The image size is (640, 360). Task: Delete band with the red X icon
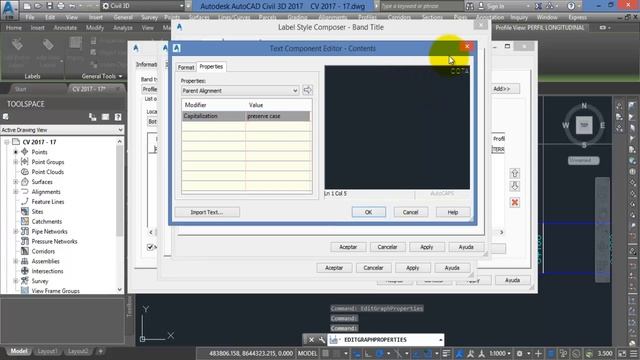tap(515, 202)
